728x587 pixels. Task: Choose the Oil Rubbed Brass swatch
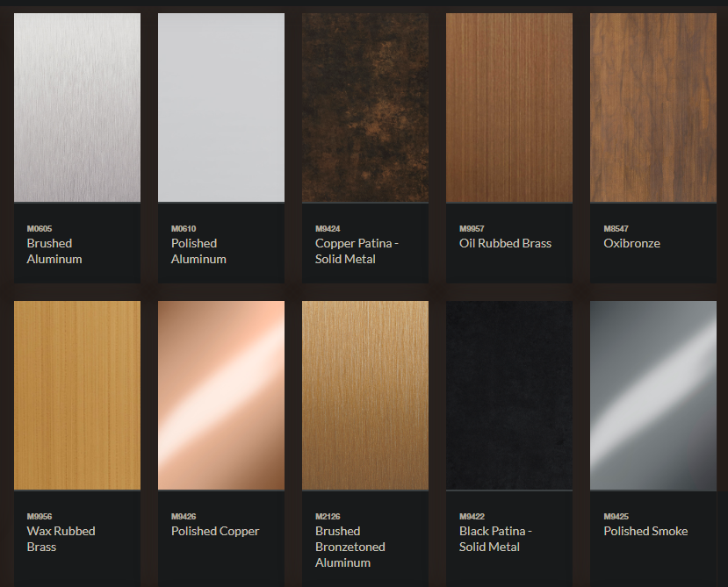click(x=509, y=107)
